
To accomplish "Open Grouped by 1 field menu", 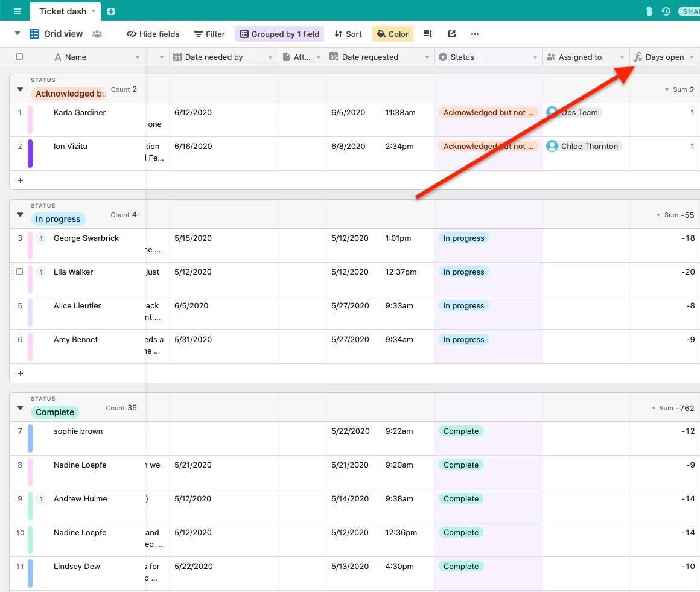I will pos(279,34).
